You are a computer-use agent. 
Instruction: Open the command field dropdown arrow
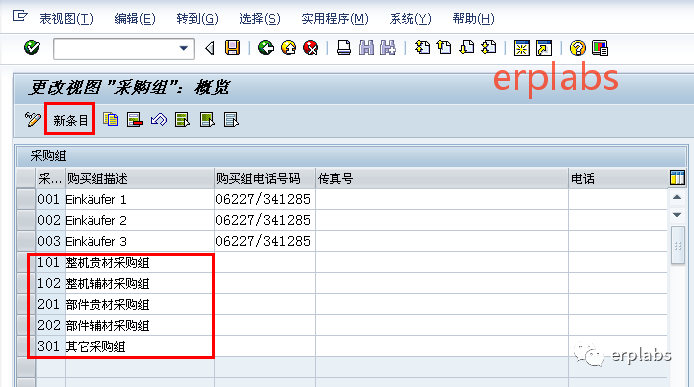tap(184, 48)
